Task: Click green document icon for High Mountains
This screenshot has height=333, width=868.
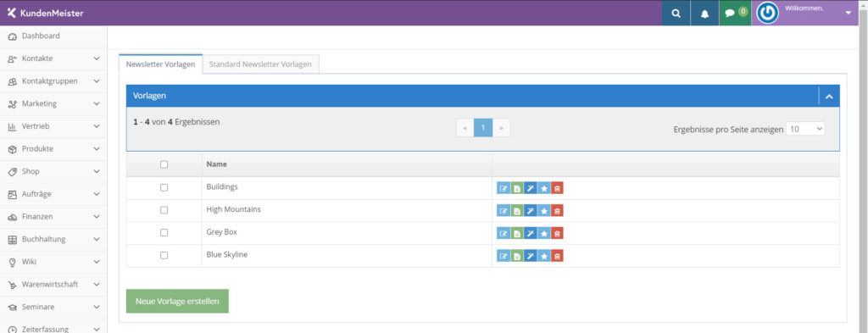Action: [516, 211]
